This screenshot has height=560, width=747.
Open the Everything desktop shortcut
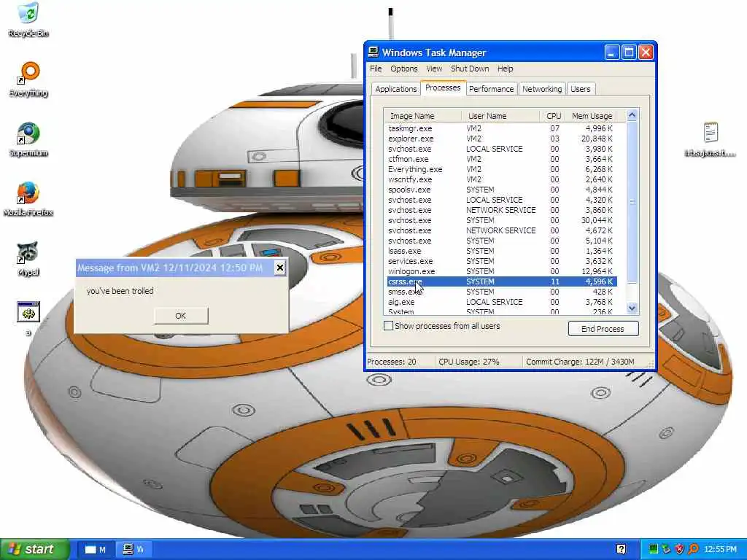tap(28, 79)
